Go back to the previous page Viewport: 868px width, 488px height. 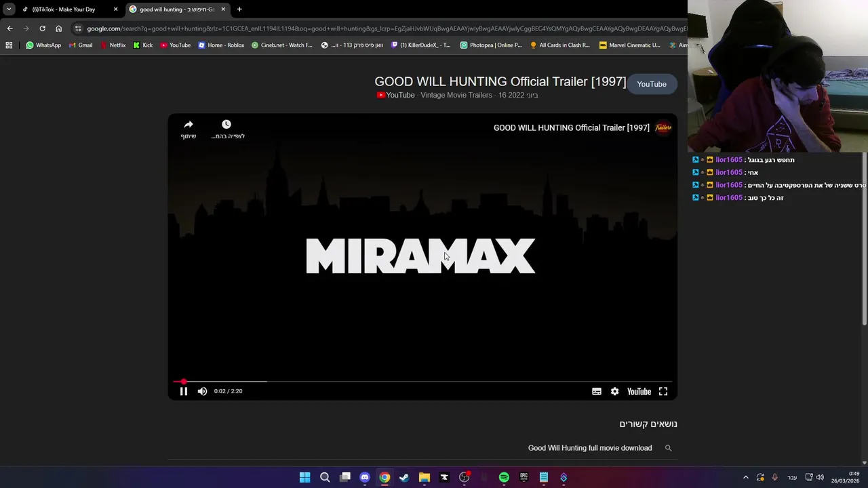(9, 28)
